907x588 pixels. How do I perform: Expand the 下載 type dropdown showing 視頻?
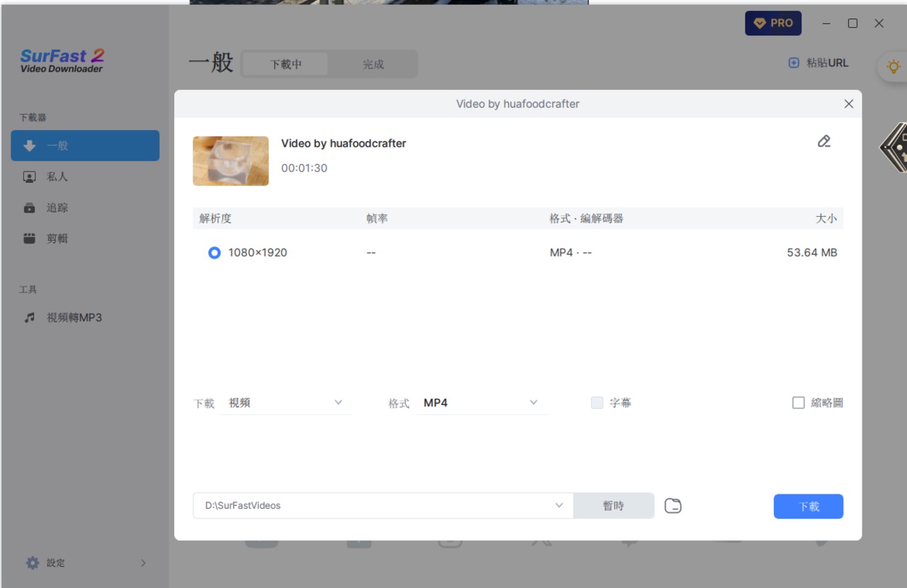pyautogui.click(x=286, y=403)
